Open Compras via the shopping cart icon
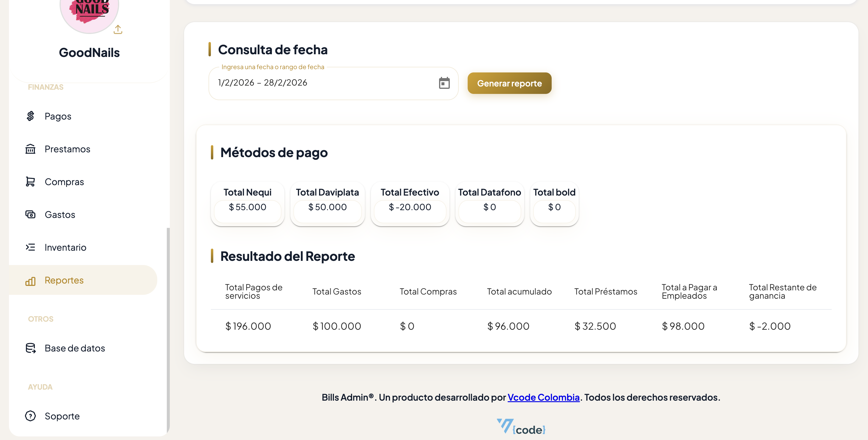 (30, 181)
